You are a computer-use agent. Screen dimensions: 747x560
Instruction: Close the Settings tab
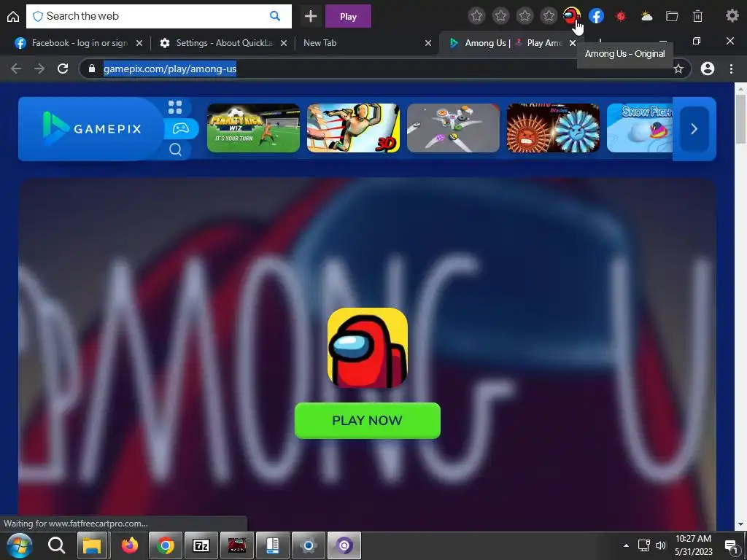(x=284, y=43)
